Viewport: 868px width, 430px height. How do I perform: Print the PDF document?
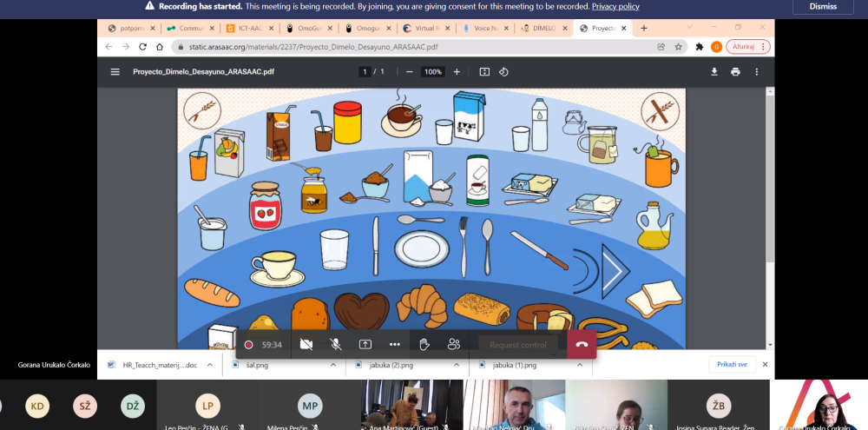click(x=735, y=72)
